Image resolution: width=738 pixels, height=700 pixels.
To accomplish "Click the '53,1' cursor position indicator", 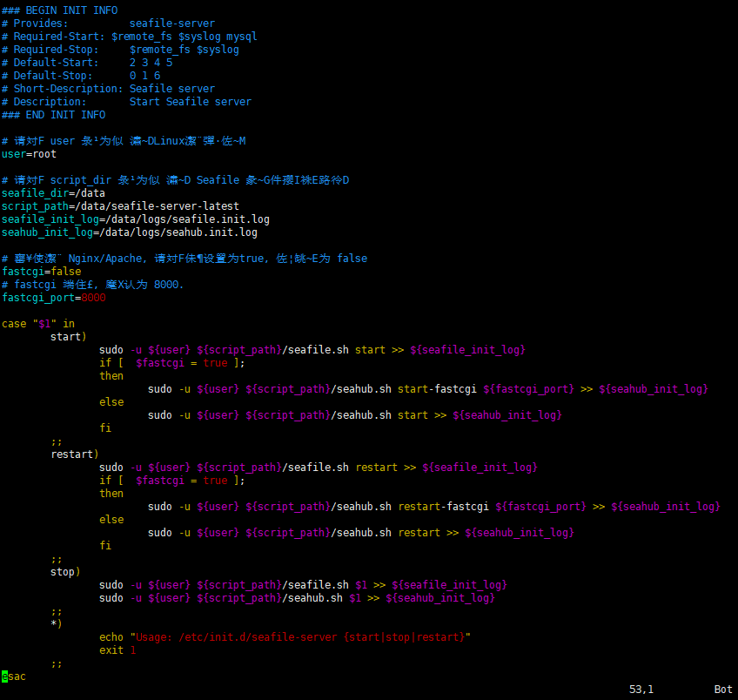I will click(x=641, y=690).
